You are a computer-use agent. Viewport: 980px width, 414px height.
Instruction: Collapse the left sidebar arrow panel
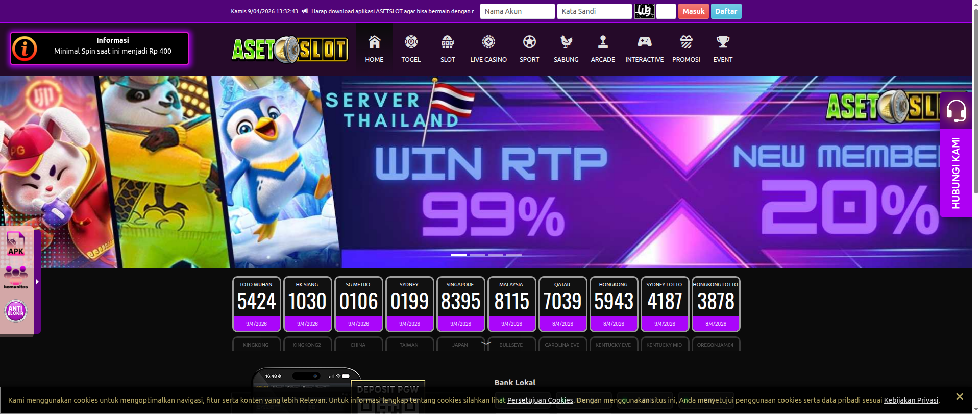pyautogui.click(x=37, y=282)
